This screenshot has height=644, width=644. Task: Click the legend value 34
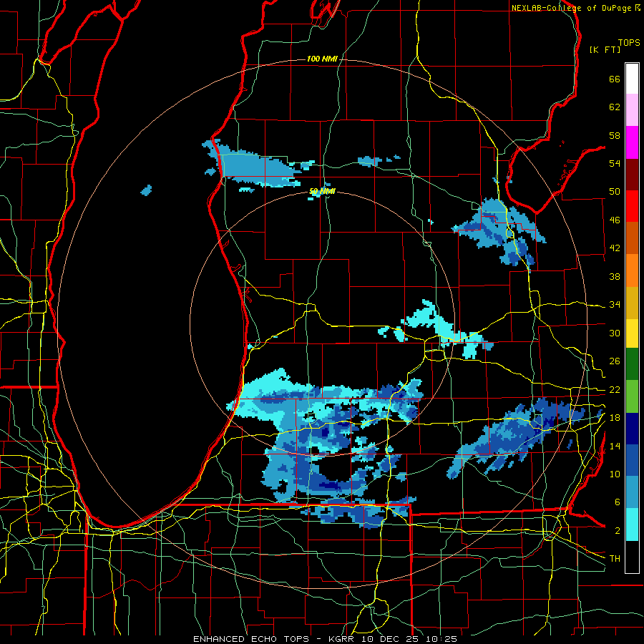[x=615, y=305]
